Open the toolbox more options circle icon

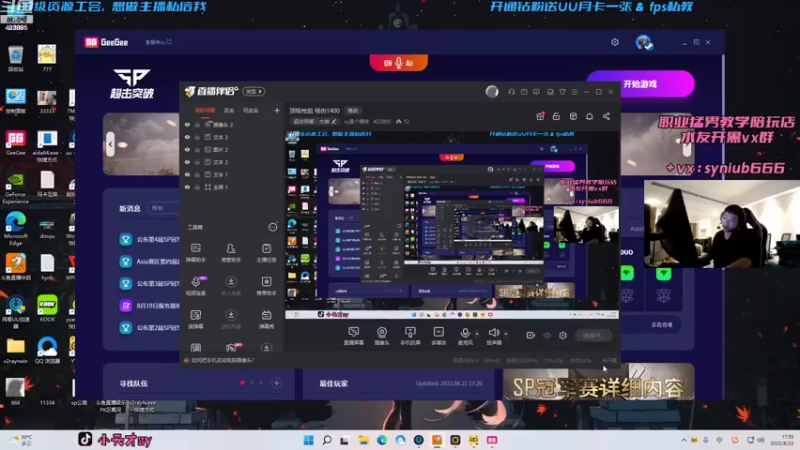click(273, 227)
